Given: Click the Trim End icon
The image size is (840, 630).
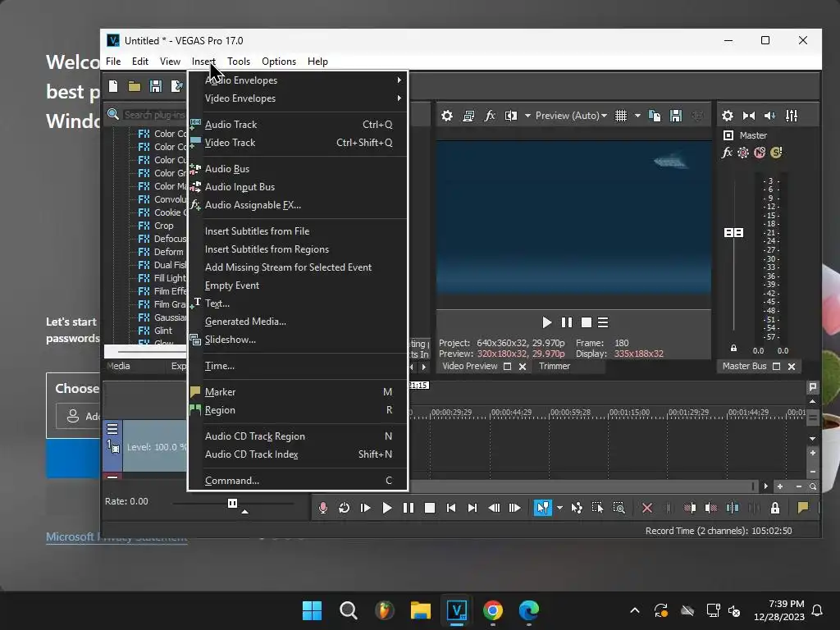Looking at the screenshot, I should click(711, 508).
